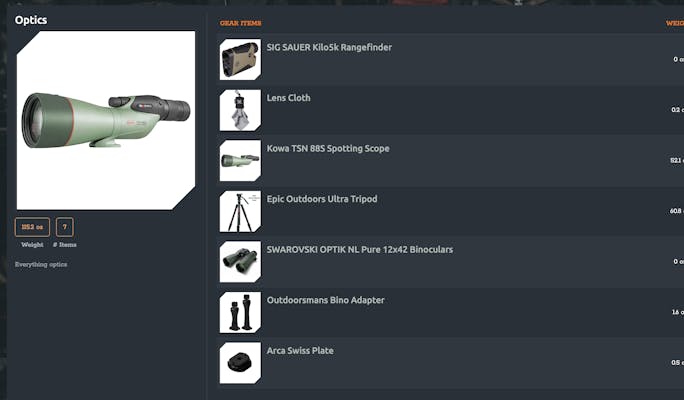684x400 pixels.
Task: Open the Lens Cloth item title
Action: (x=288, y=98)
